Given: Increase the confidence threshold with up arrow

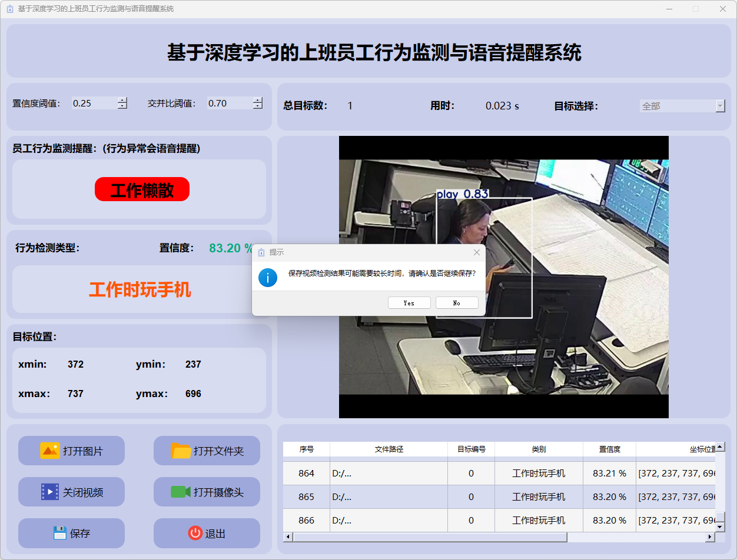Looking at the screenshot, I should [x=122, y=100].
